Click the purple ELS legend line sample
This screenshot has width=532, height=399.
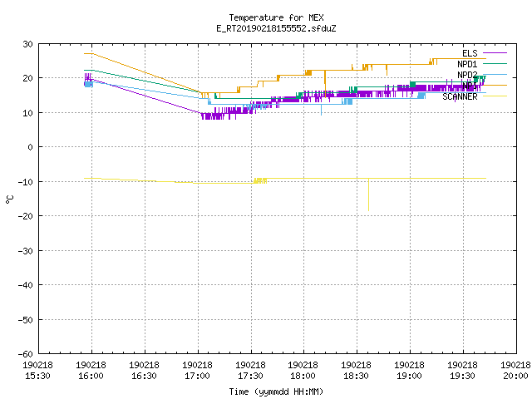click(495, 53)
